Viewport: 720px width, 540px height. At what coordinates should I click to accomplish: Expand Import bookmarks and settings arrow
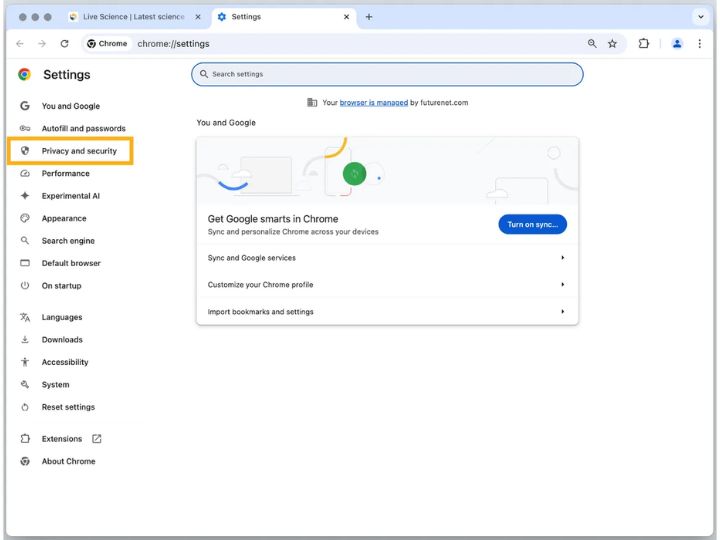click(x=562, y=312)
